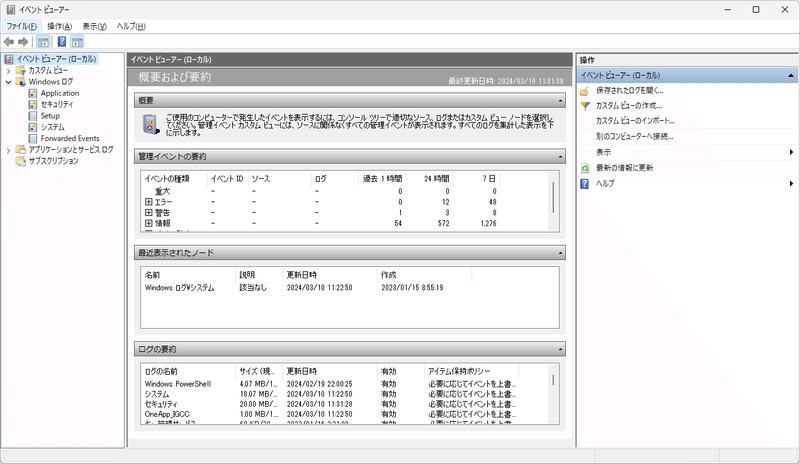The height and width of the screenshot is (464, 800).
Task: Click the Application log icon
Action: 33,93
